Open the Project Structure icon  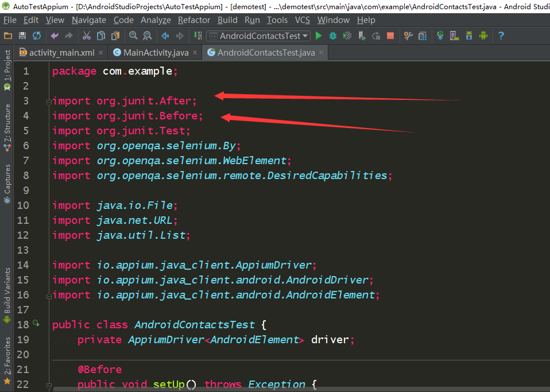click(x=423, y=36)
